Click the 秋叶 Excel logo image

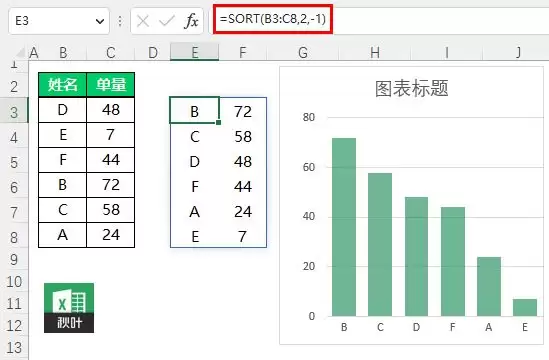pos(69,308)
